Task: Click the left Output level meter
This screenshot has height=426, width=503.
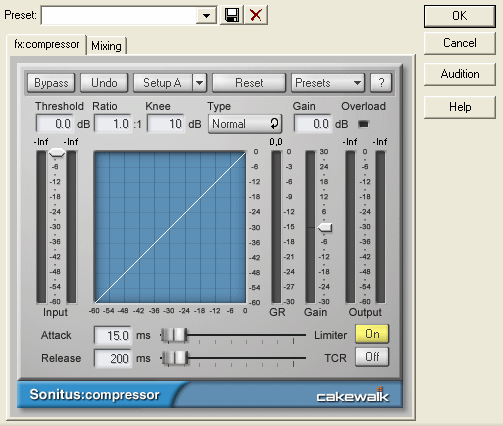Action: pyautogui.click(x=350, y=227)
